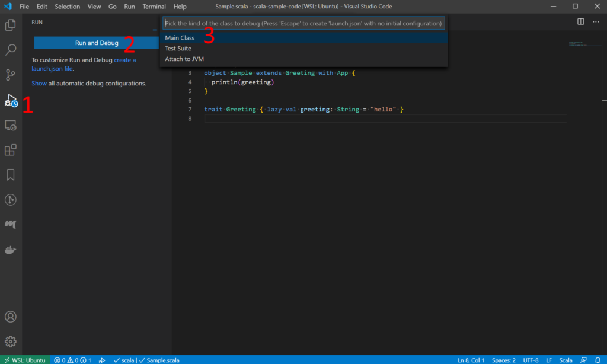Open Manage settings gear menu

(x=11, y=341)
